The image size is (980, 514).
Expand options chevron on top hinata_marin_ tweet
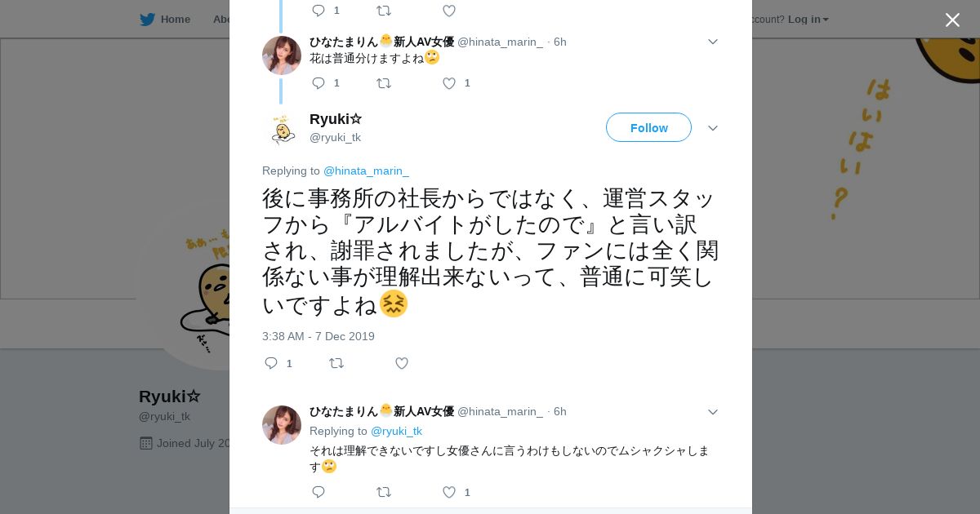coord(713,42)
